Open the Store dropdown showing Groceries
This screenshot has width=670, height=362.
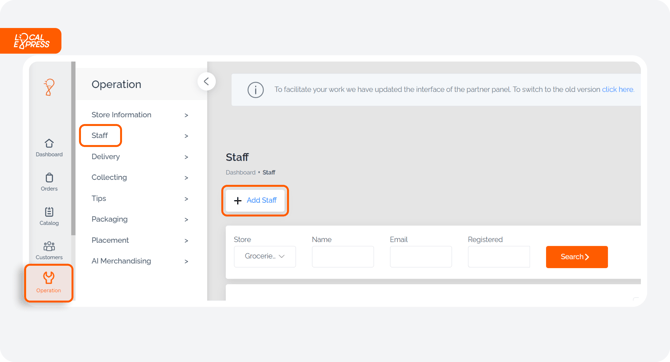pos(264,256)
